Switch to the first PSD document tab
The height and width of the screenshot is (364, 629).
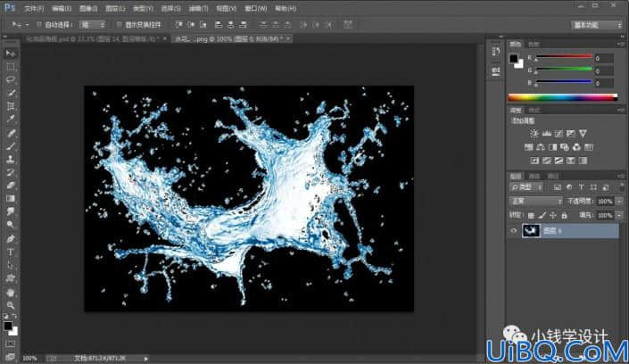pos(93,39)
